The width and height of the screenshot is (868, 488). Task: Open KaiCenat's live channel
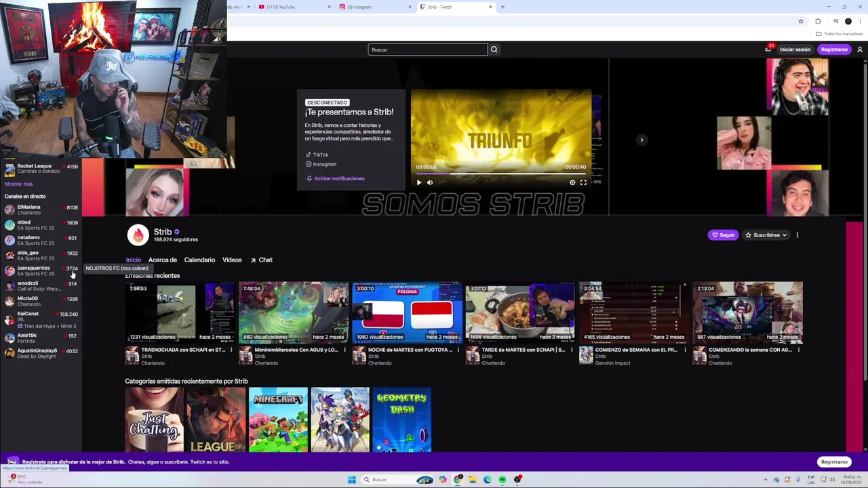tap(41, 319)
